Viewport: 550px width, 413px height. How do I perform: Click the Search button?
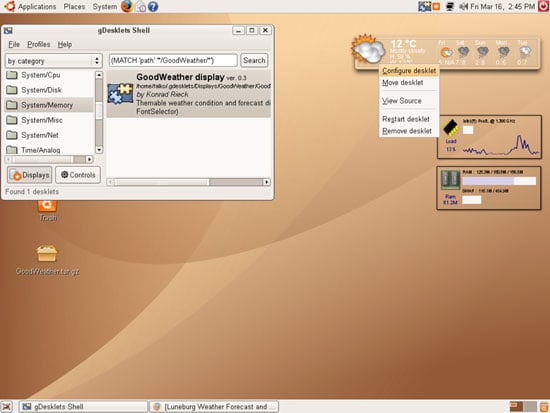(x=254, y=60)
